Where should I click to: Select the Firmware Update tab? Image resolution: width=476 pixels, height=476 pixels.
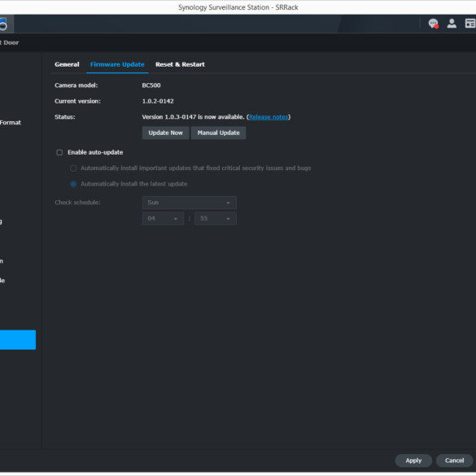(117, 64)
